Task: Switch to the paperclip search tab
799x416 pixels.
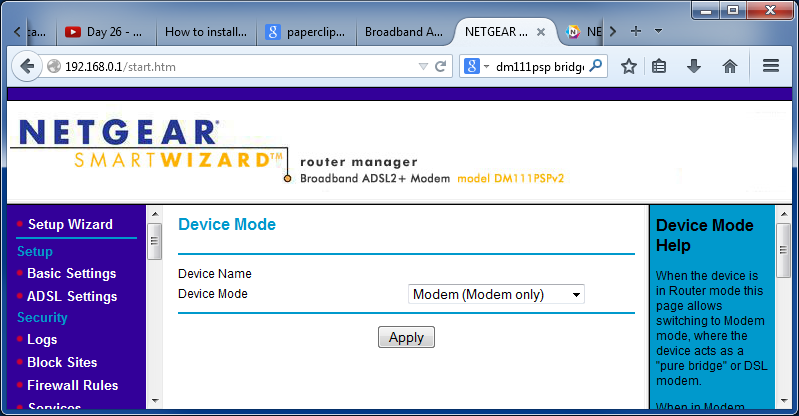Action: 306,32
